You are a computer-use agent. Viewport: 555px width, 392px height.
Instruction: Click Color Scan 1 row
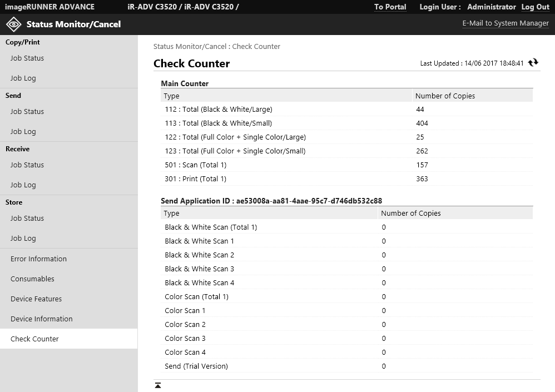[x=347, y=311]
